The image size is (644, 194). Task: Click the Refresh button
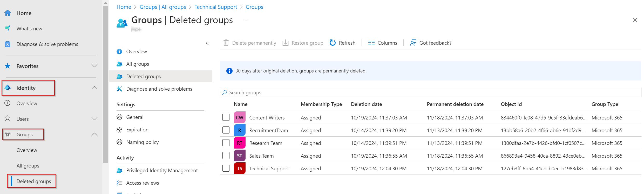pos(342,43)
